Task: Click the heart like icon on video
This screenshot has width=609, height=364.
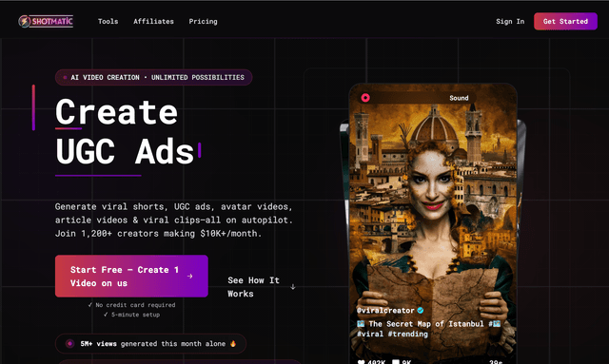Action: [x=362, y=362]
